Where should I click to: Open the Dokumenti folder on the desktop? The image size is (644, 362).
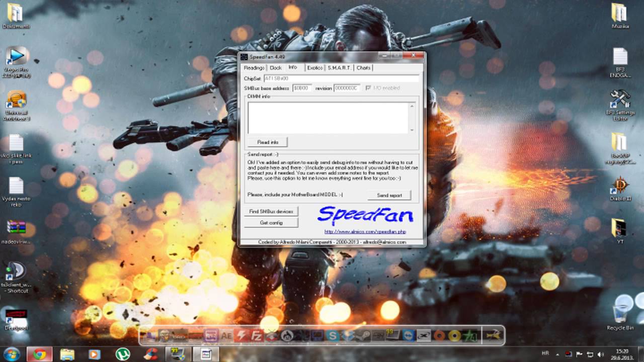pyautogui.click(x=15, y=15)
